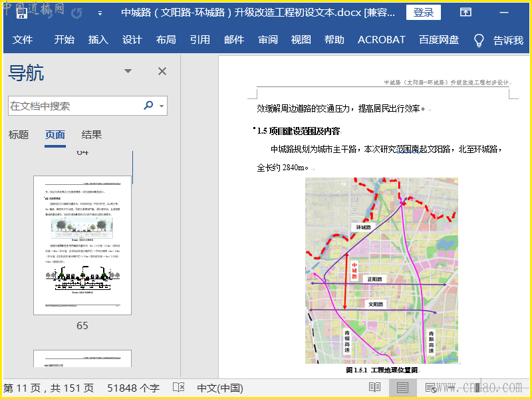
Task: Click the save icon in title bar
Action: (22, 13)
